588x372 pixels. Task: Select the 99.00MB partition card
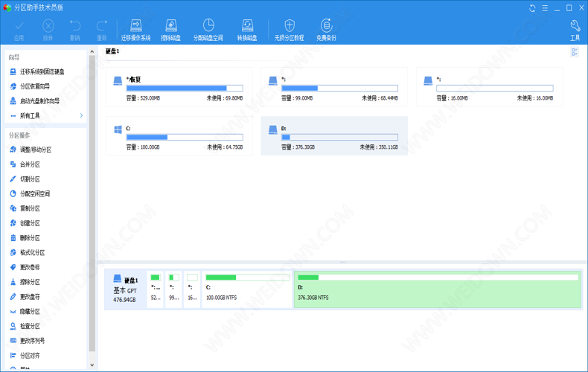(x=334, y=87)
